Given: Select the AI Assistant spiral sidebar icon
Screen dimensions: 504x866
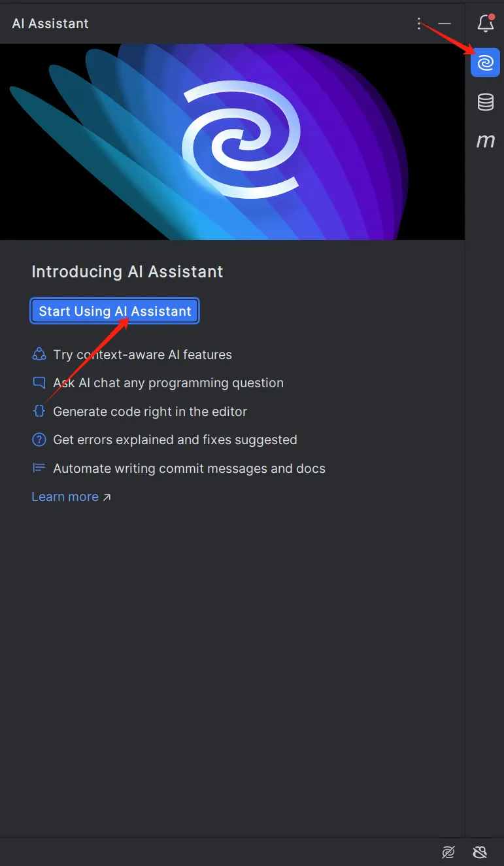Looking at the screenshot, I should coord(485,63).
